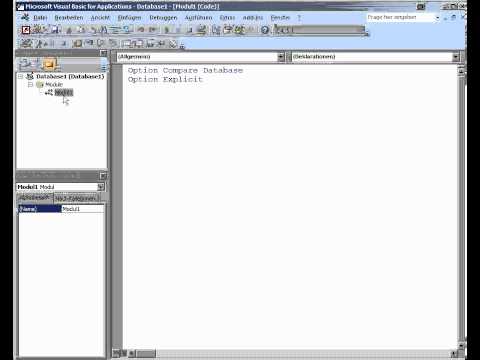
Task: Click the Option Explicit code line
Action: 165,79
